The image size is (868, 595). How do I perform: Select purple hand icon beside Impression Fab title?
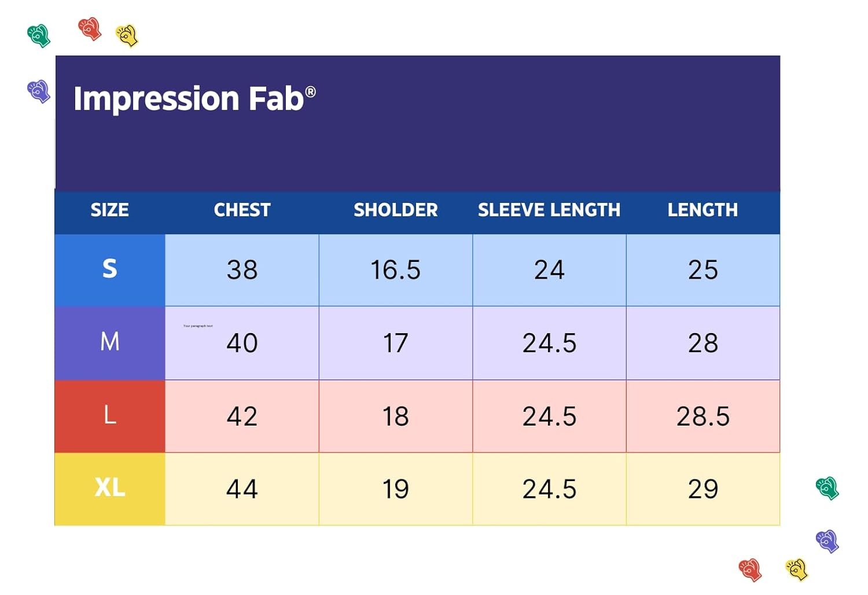pyautogui.click(x=39, y=91)
